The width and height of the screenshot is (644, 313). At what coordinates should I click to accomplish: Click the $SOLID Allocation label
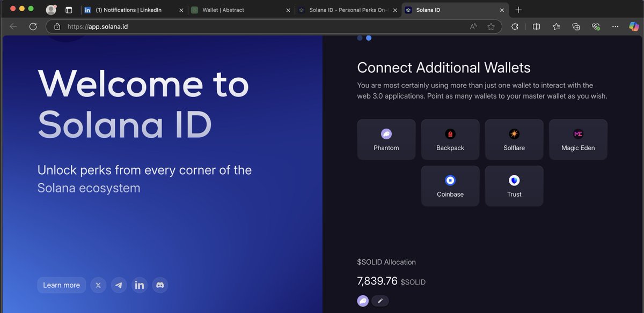coord(386,262)
